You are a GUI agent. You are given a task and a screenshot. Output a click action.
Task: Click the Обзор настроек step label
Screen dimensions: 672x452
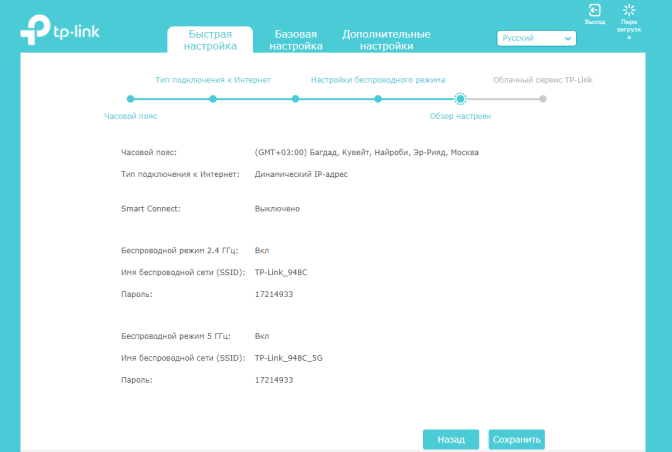pos(460,116)
